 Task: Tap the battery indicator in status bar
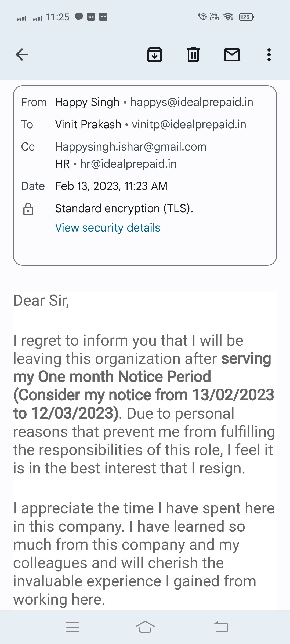(246, 17)
